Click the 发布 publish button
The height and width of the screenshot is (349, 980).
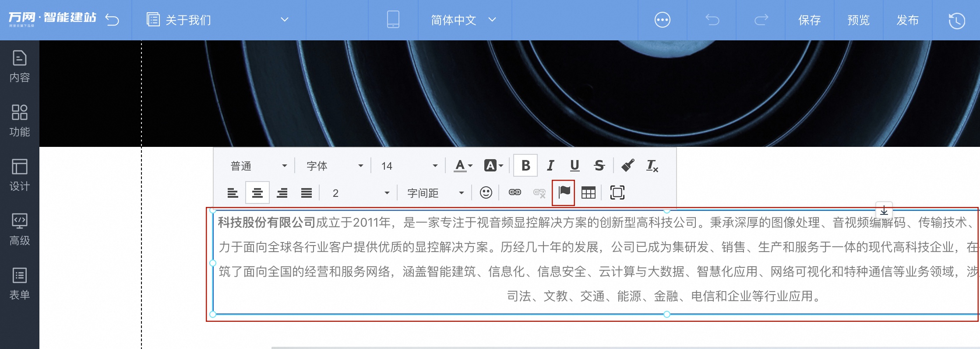(x=907, y=20)
